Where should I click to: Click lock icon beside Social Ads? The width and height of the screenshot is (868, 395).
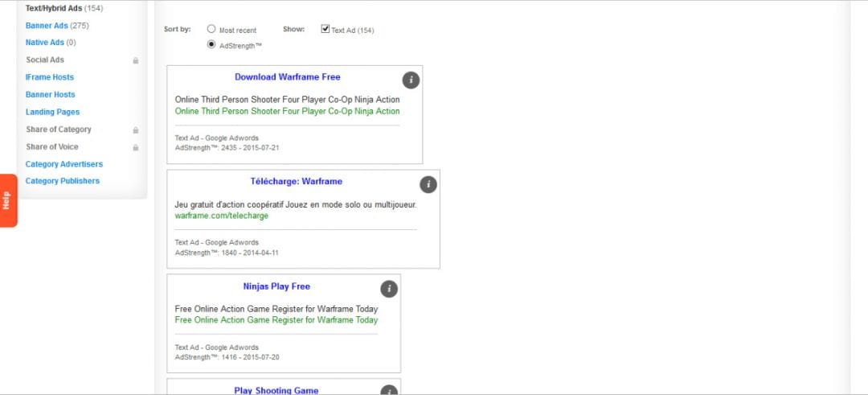click(136, 60)
